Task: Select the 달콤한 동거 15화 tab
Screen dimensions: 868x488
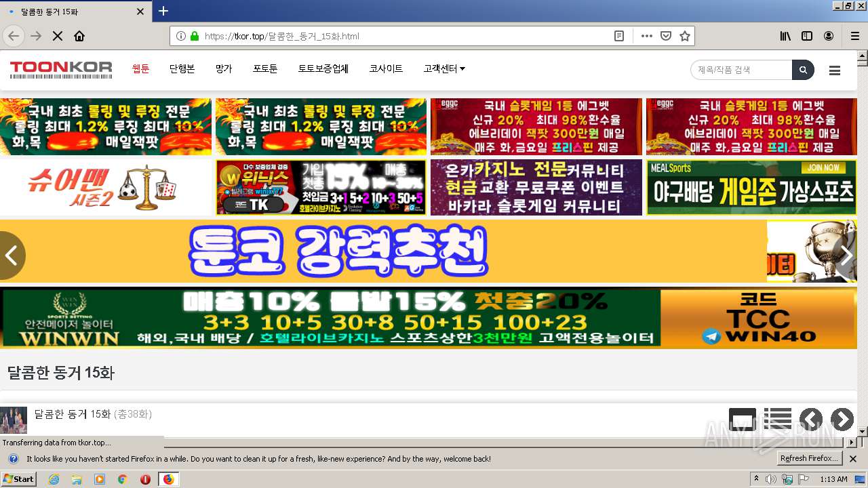Action: point(76,12)
